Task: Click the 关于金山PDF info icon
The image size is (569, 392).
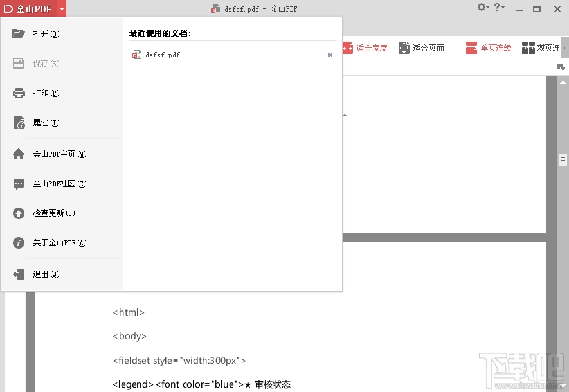Action: tap(17, 242)
